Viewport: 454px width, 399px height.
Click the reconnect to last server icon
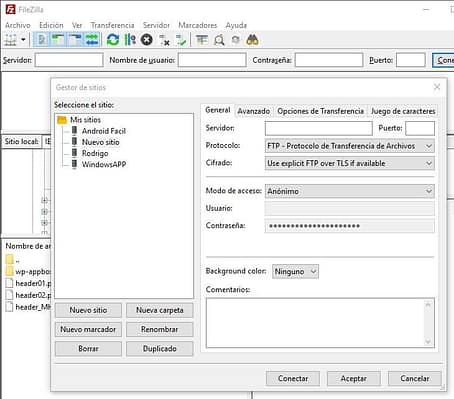tap(181, 40)
